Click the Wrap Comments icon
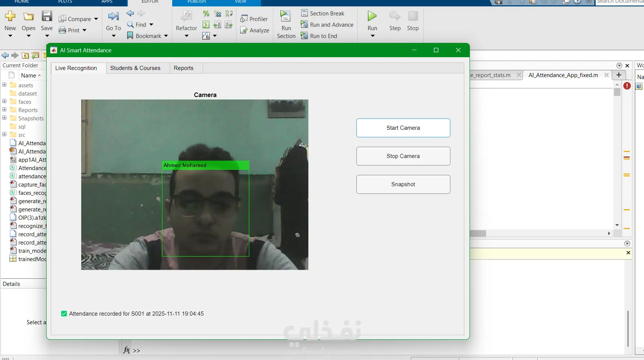Image resolution: width=644 pixels, height=360 pixels. click(x=229, y=14)
